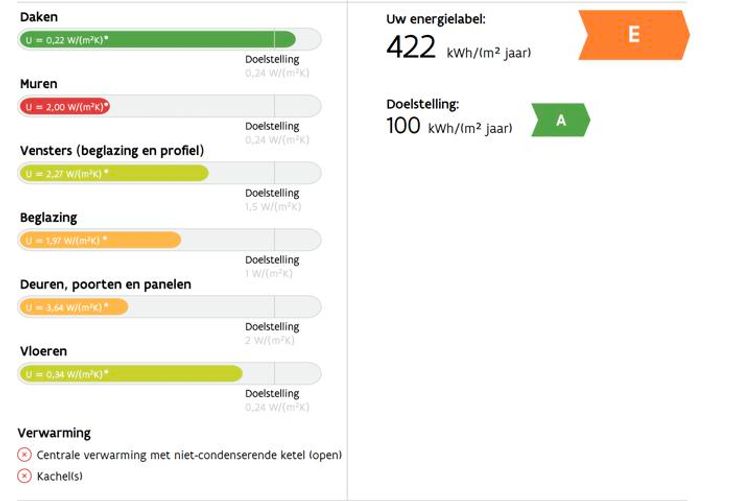Image resolution: width=736 pixels, height=501 pixels.
Task: Click the green A target label badge
Action: (x=560, y=121)
